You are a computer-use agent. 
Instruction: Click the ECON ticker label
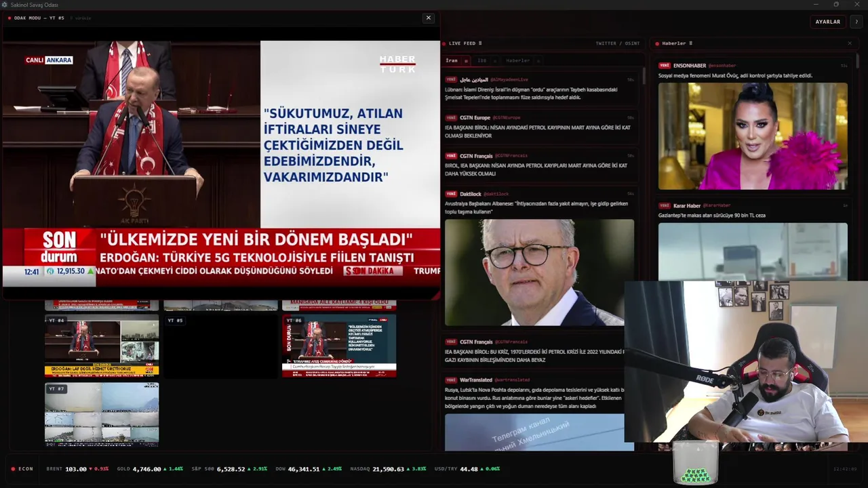click(x=26, y=469)
